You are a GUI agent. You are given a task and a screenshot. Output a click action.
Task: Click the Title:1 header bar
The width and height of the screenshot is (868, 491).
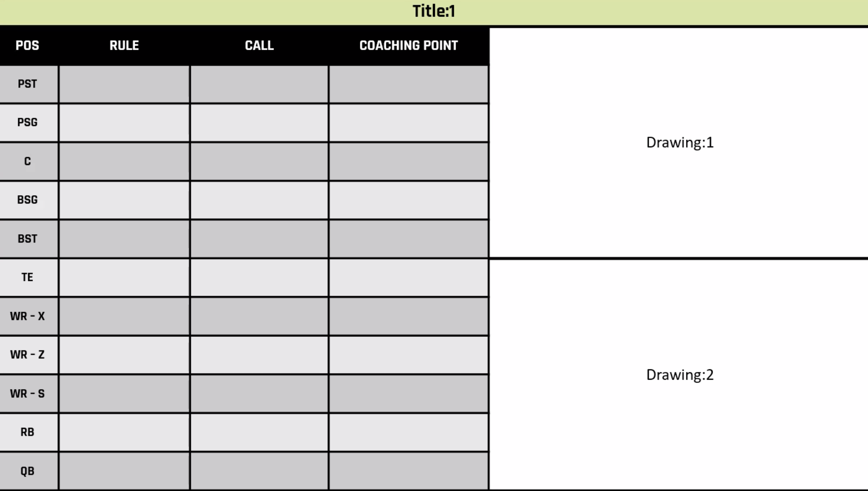pos(434,12)
